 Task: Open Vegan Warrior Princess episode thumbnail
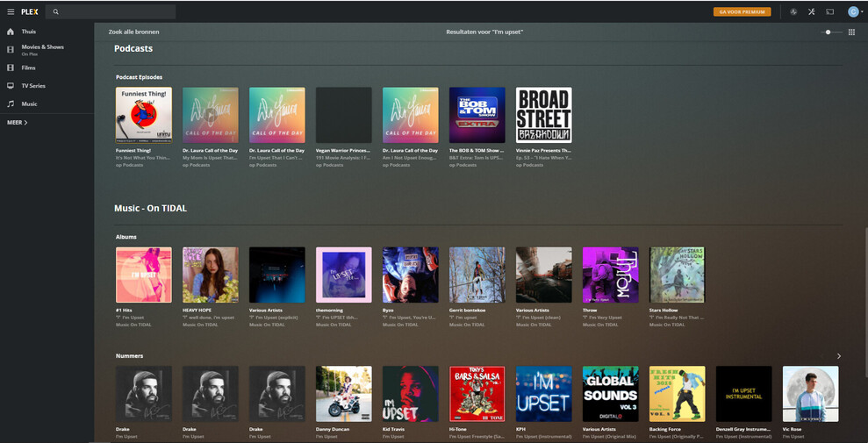pyautogui.click(x=344, y=115)
